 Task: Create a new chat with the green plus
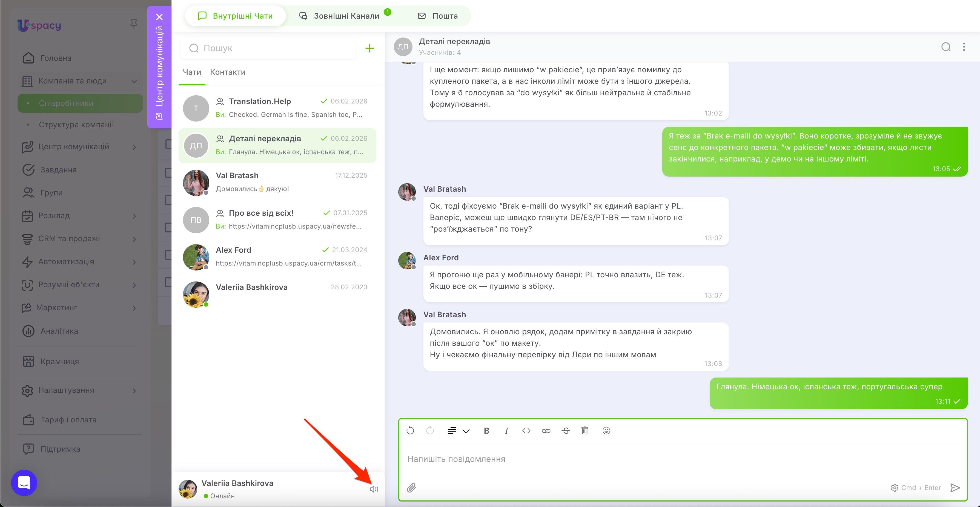(369, 48)
